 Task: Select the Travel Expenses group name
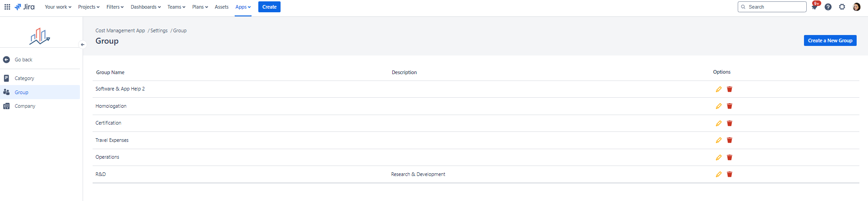pyautogui.click(x=112, y=140)
